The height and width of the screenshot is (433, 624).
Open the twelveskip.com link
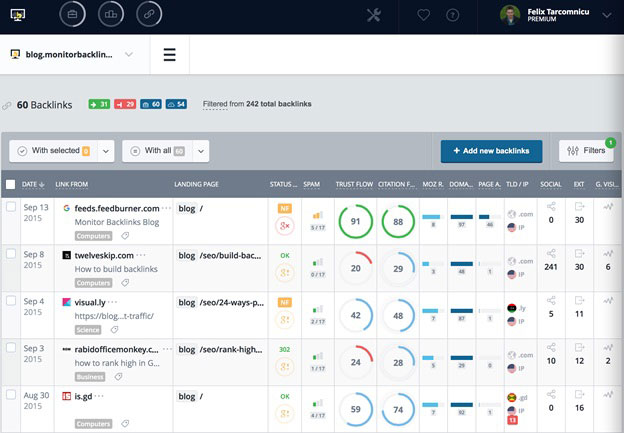pos(103,256)
